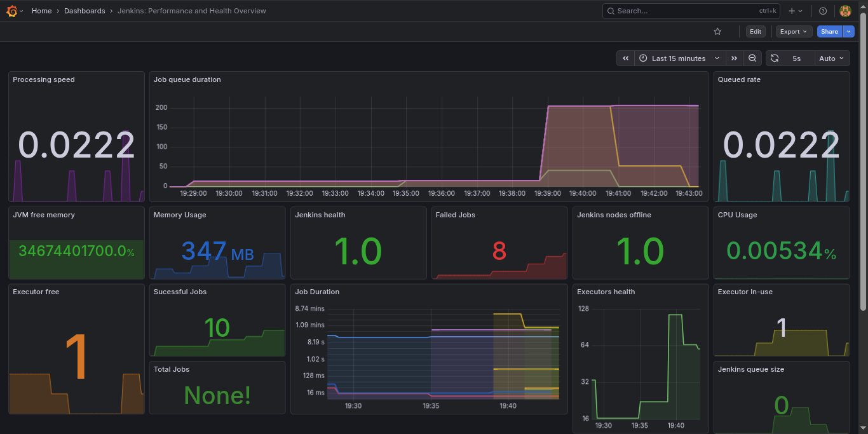This screenshot has width=868, height=434.
Task: Shift time range forward with the double-right arrows
Action: coord(735,58)
